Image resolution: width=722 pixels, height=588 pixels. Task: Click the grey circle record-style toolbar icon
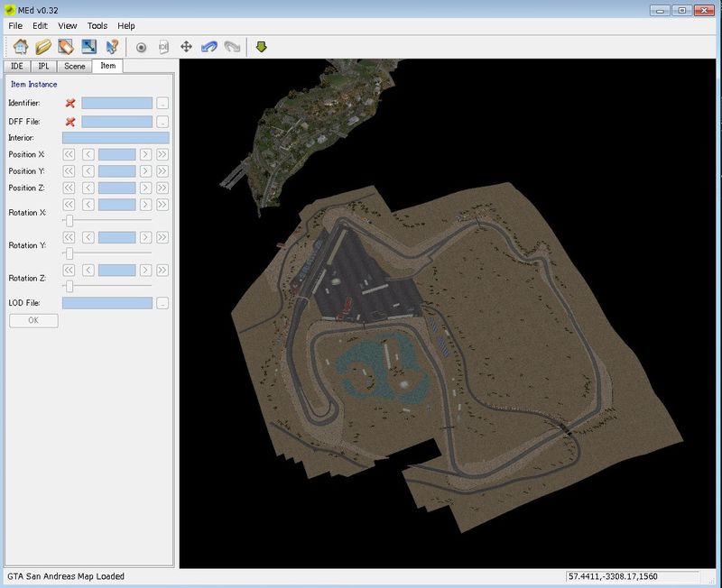coord(142,47)
